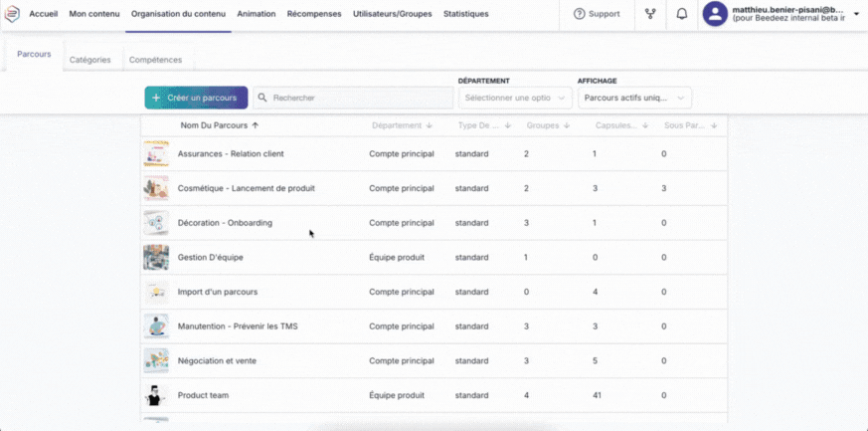Screen dimensions: 868x431
Task: Click the Product team thumbnail
Action: pos(156,395)
